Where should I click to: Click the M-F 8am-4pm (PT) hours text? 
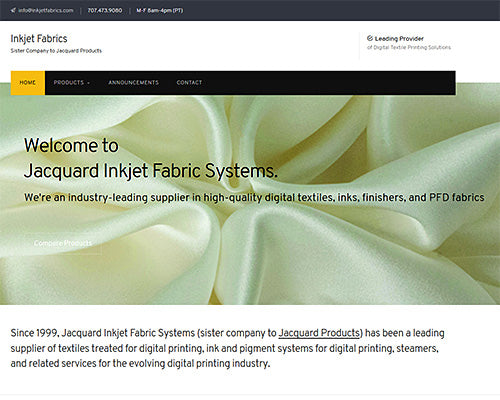pos(160,10)
